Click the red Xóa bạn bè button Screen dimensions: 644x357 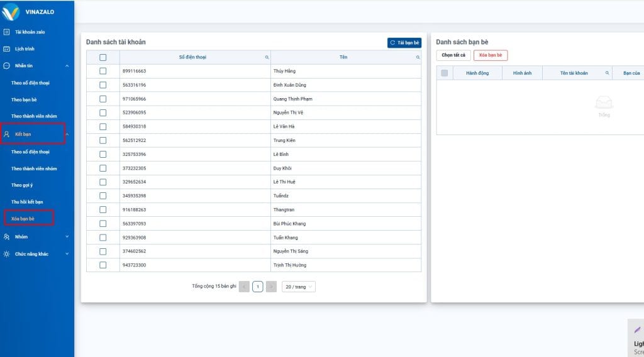491,55
